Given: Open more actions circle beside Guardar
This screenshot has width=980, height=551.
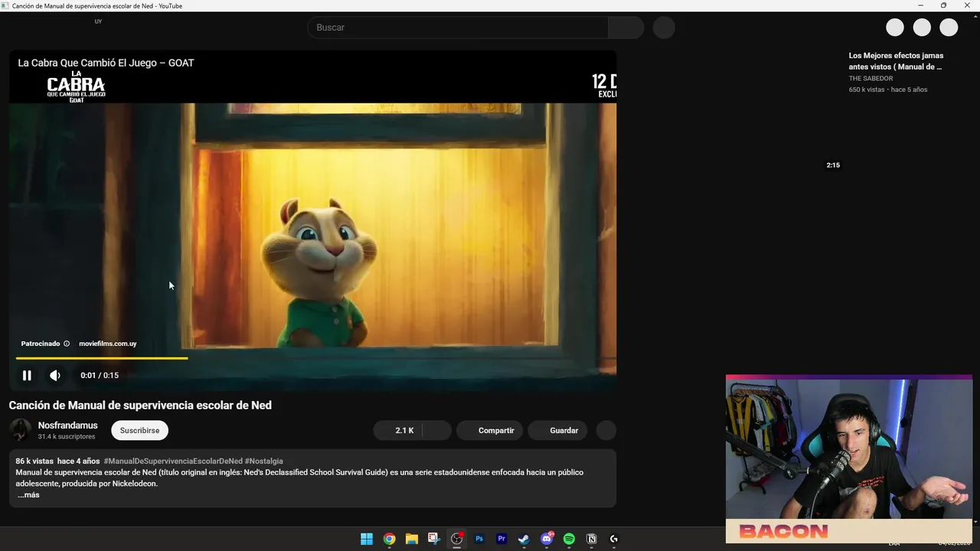Looking at the screenshot, I should pos(606,430).
